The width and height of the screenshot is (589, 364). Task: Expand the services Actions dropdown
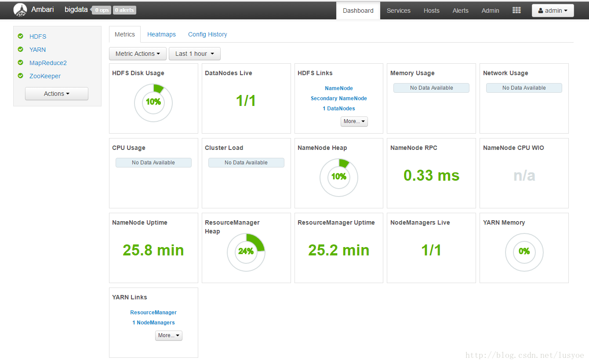(57, 94)
